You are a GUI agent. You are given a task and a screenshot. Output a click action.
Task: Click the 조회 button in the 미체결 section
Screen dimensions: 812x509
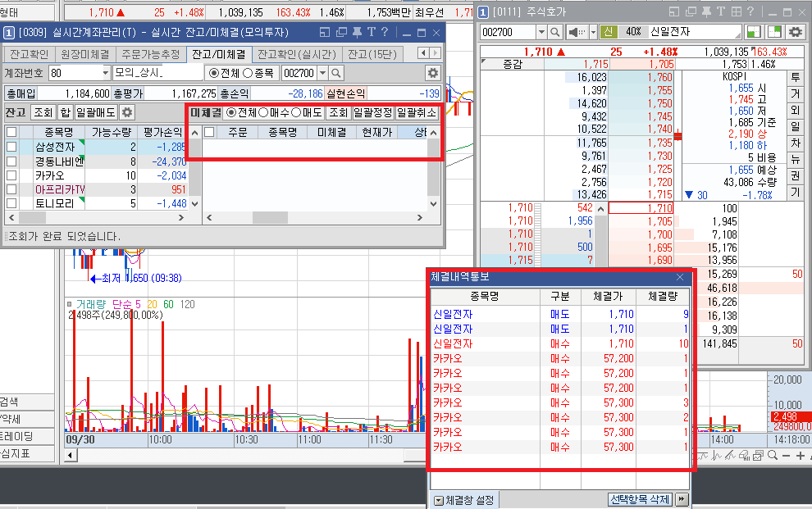pyautogui.click(x=338, y=112)
